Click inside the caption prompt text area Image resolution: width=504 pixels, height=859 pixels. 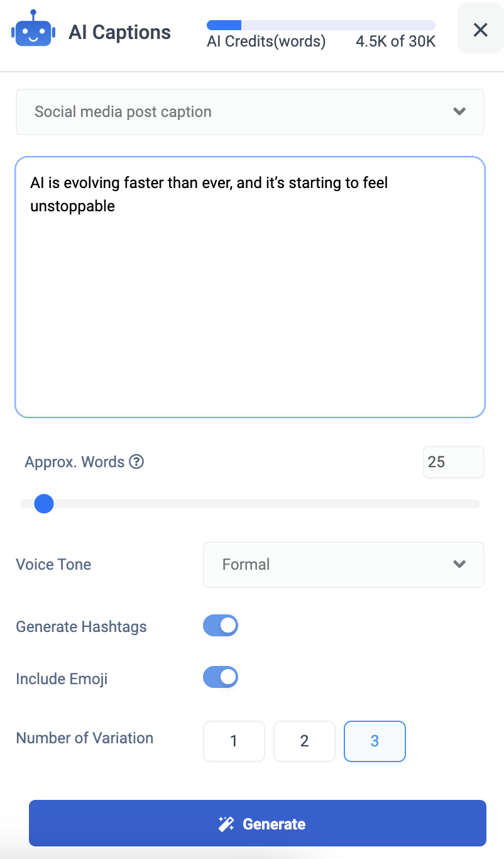point(250,287)
